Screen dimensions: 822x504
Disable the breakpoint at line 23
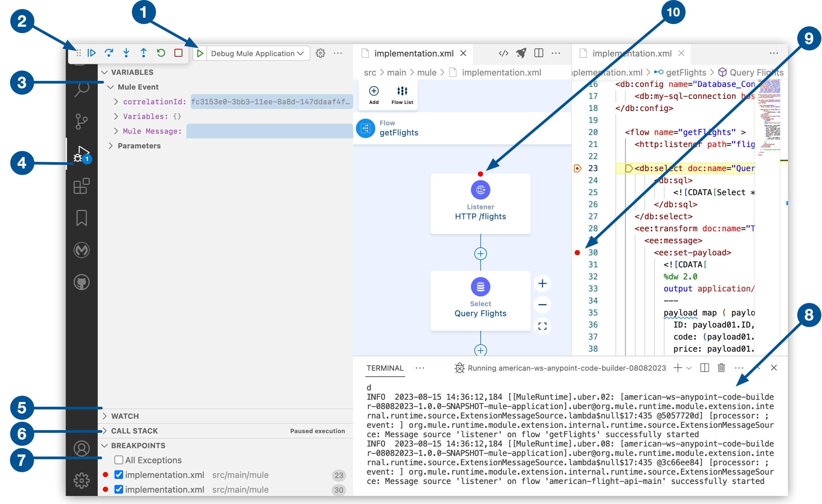[118, 475]
